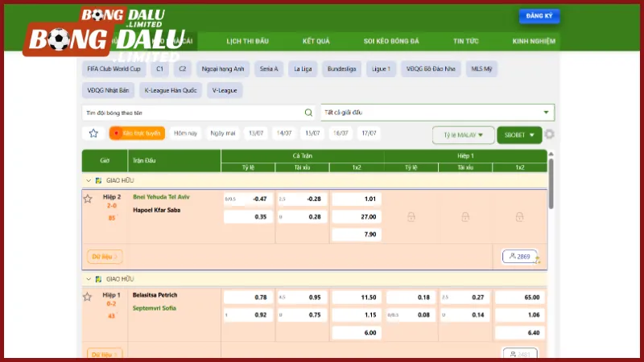Filter by FIFA Club World Cup
This screenshot has height=362, width=644.
114,69
